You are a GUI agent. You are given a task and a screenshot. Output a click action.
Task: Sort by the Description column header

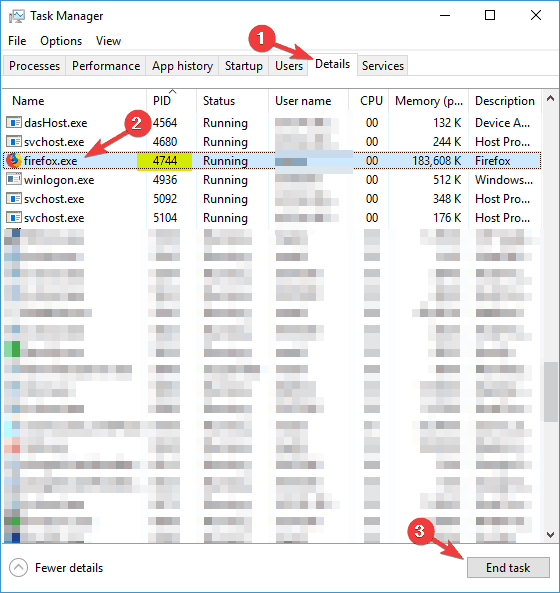[x=505, y=101]
